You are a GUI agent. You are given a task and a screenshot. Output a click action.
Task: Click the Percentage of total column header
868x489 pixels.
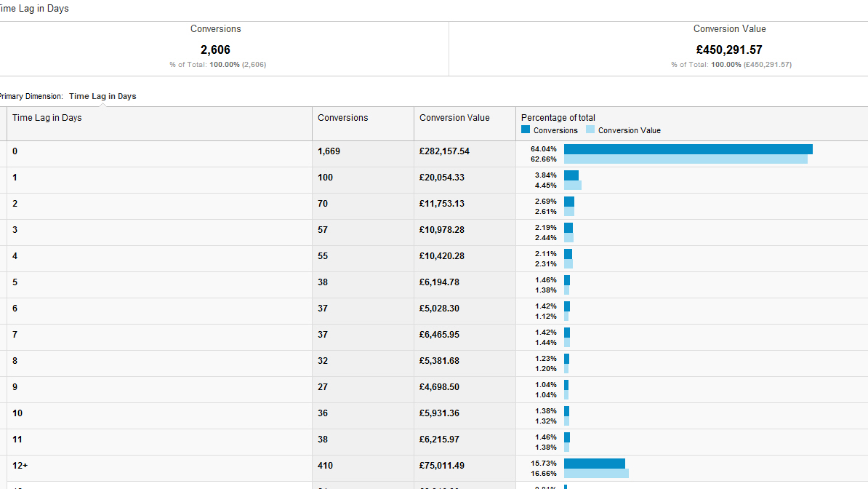pos(558,118)
